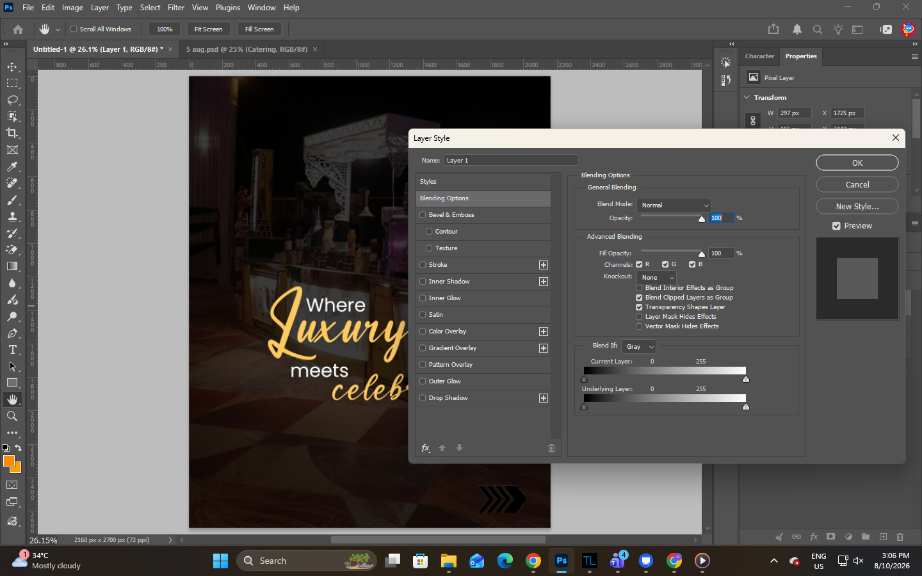Expand the Blend If Gray dropdown

[x=639, y=347]
